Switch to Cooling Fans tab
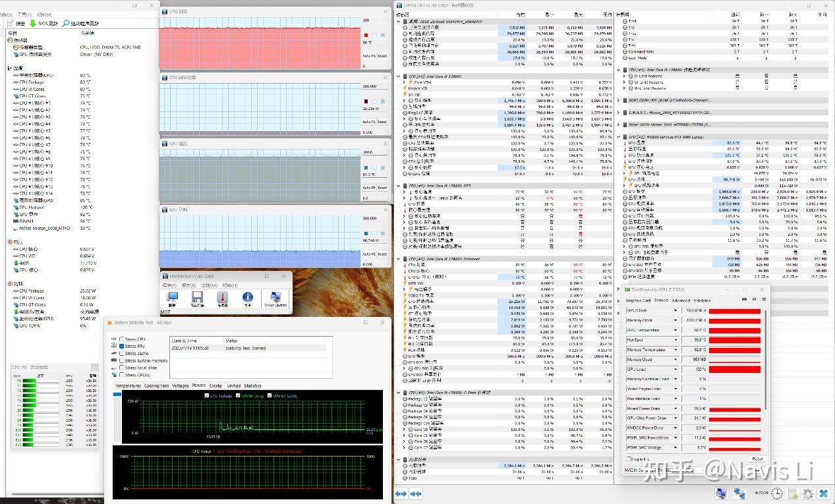The width and height of the screenshot is (835, 504). pos(157,386)
